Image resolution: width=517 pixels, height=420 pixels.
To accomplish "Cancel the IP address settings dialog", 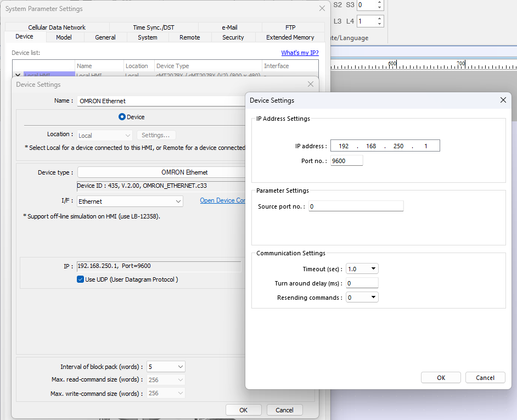I will coord(485,378).
